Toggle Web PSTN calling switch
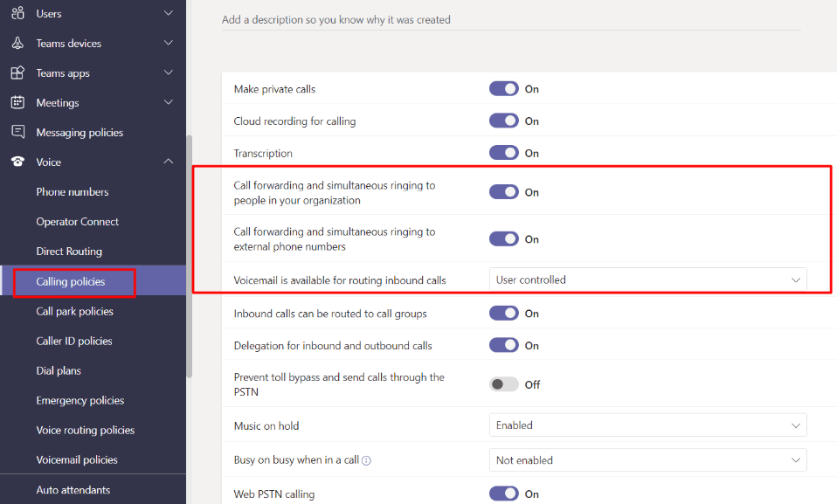 504,494
